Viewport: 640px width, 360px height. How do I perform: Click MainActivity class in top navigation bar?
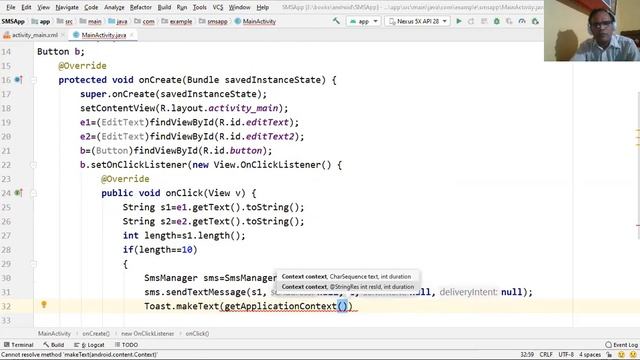(256, 21)
